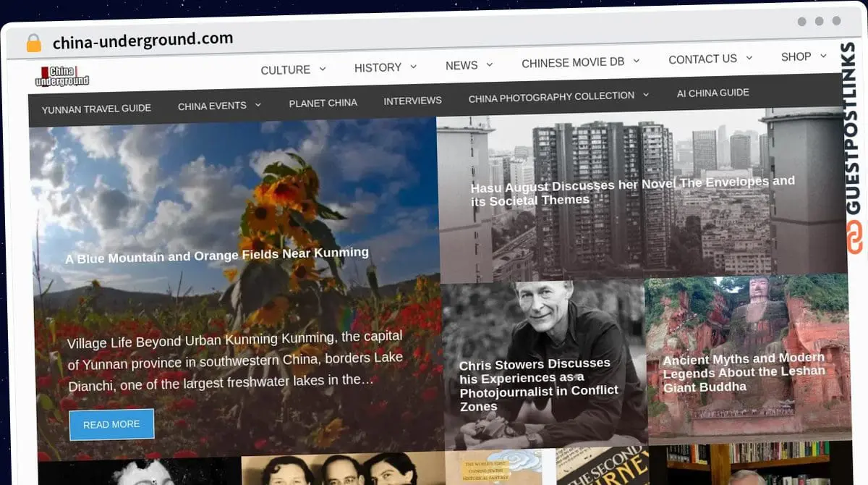Expand China Photography Collection chevron
The width and height of the screenshot is (868, 485).
coord(646,95)
